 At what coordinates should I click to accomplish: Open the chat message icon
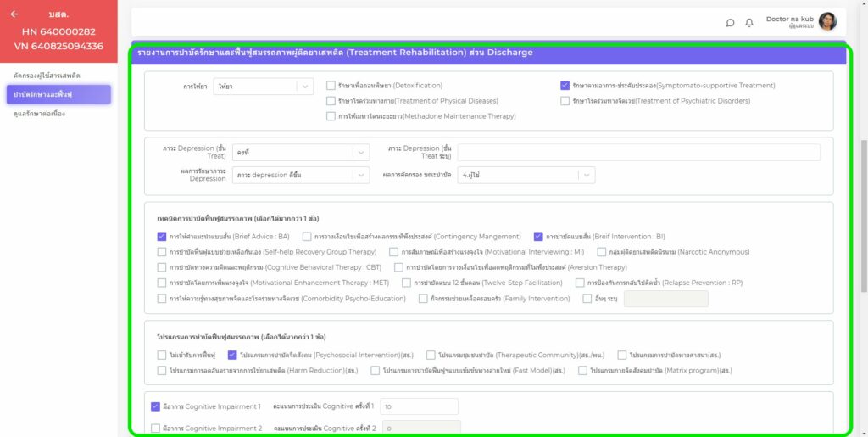tap(730, 23)
